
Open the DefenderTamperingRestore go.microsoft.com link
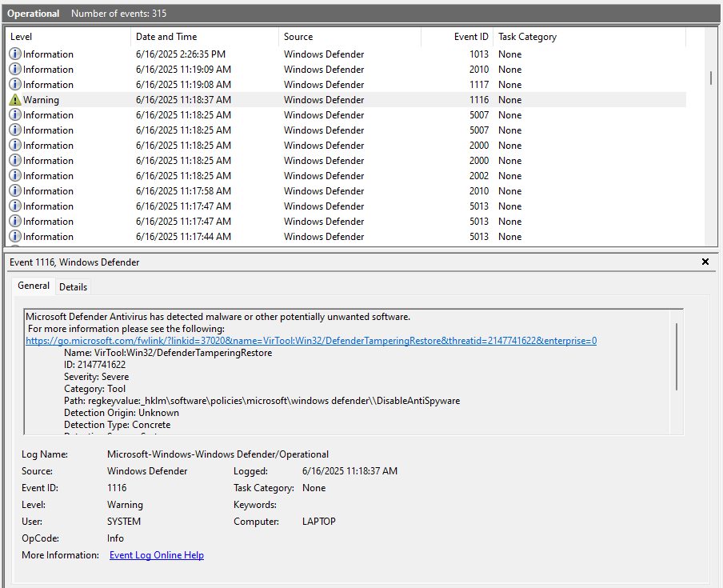311,341
